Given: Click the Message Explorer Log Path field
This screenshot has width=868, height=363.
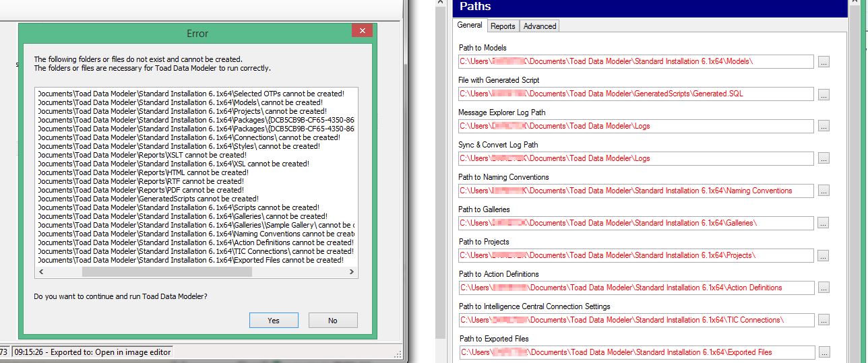Looking at the screenshot, I should [635, 126].
